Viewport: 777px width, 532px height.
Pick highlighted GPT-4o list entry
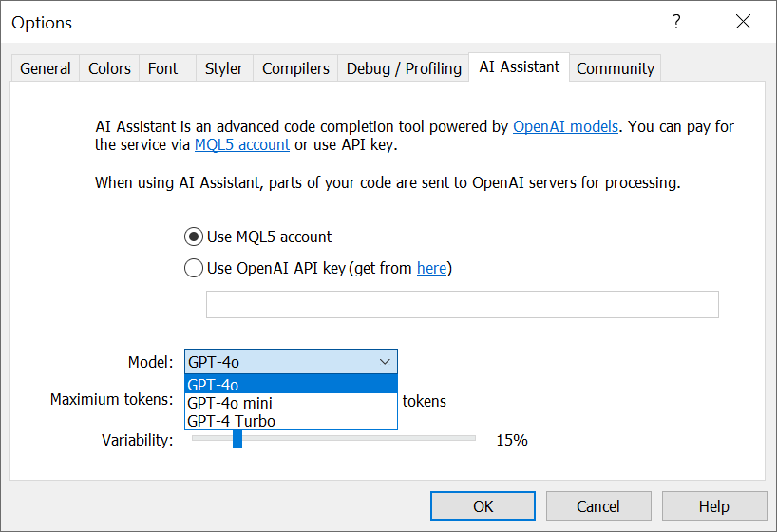tap(291, 384)
